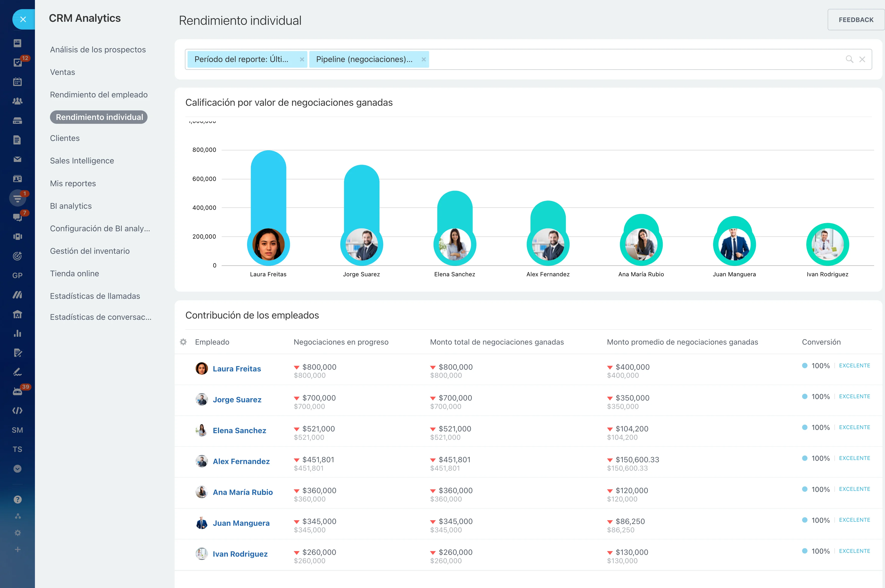Go to Ventas in CRM Analytics menu

(63, 72)
